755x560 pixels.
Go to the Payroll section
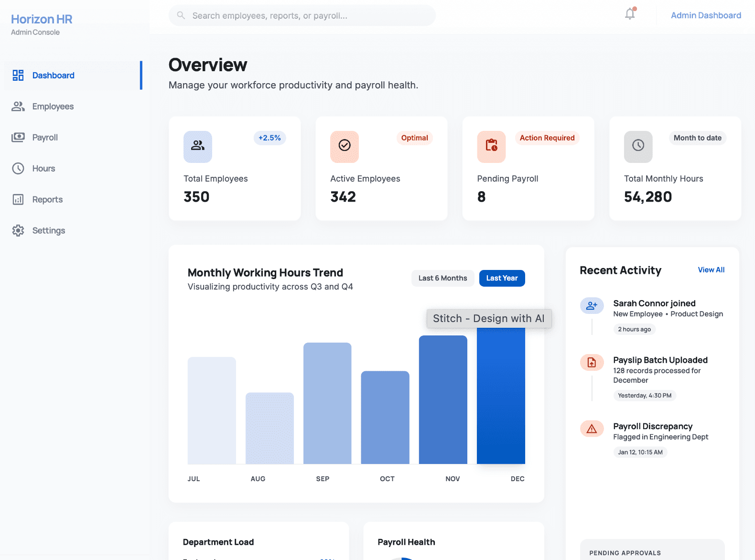73,137
